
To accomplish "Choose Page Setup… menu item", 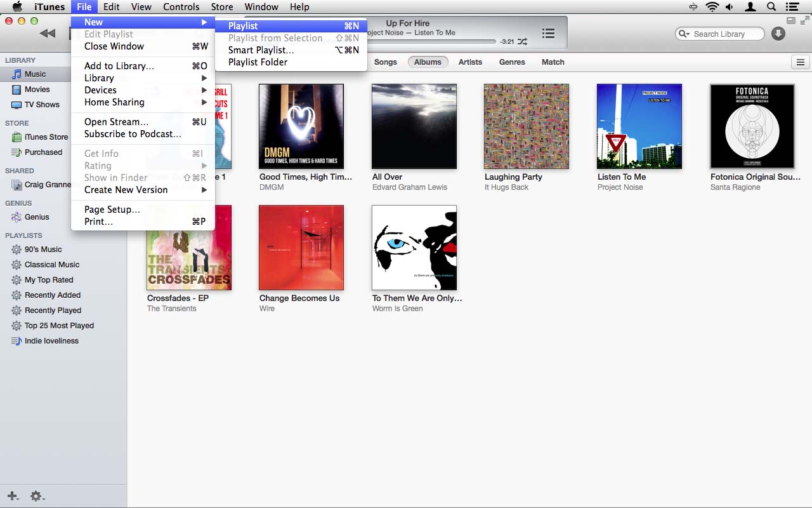I will tap(143, 210).
